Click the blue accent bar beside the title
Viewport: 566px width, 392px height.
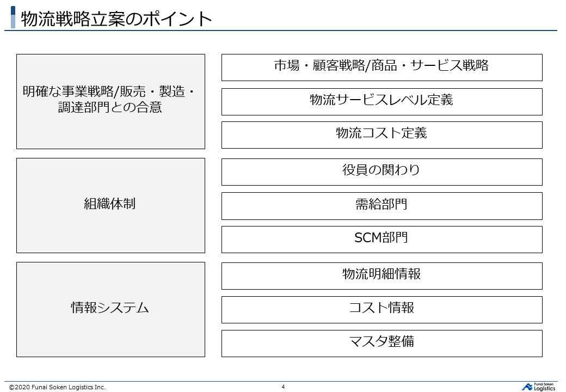pos(13,17)
